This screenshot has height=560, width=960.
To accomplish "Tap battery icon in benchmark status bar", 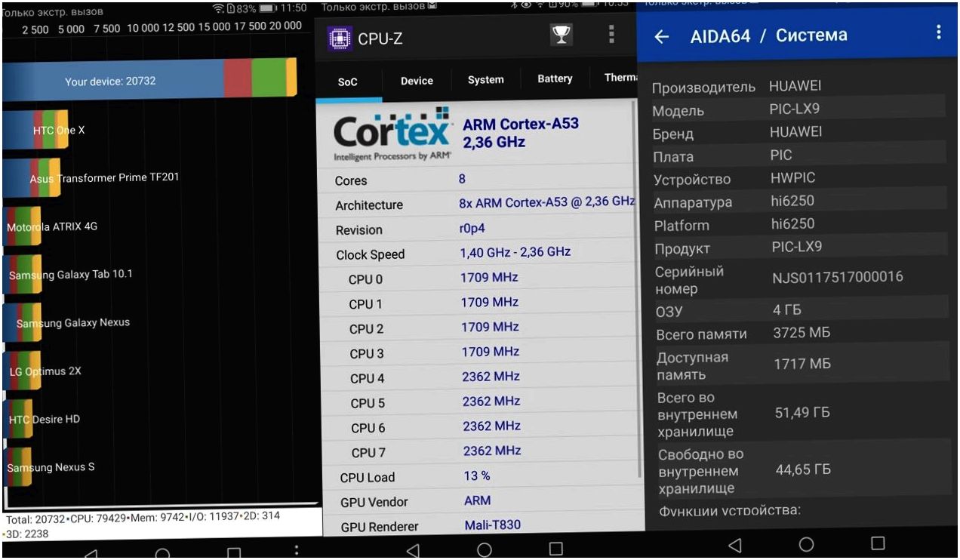I will (268, 9).
